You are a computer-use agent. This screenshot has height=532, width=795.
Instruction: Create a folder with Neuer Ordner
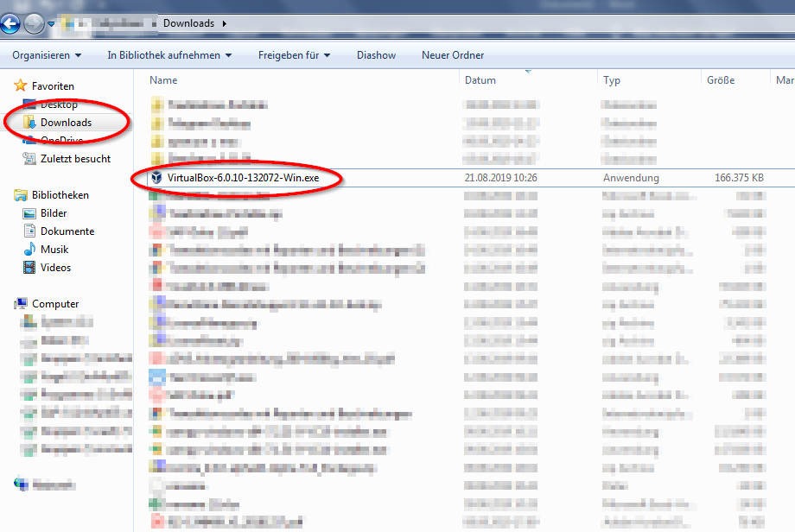pos(452,55)
